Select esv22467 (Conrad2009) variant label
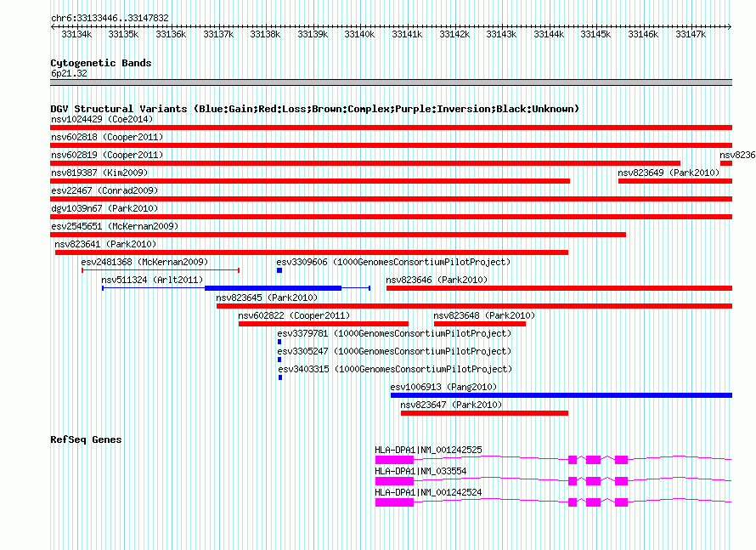The width and height of the screenshot is (756, 550). coord(104,190)
